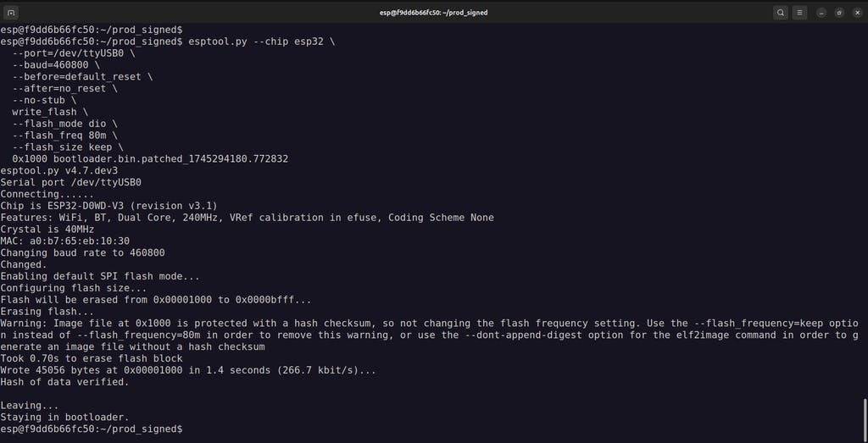This screenshot has width=868, height=443.
Task: Click the 'Crystal is 40MHz' line
Action: pos(47,229)
